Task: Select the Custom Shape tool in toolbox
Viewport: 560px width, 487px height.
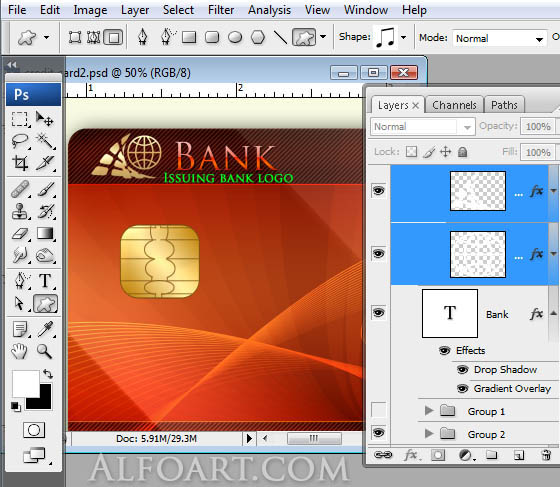Action: [x=45, y=303]
